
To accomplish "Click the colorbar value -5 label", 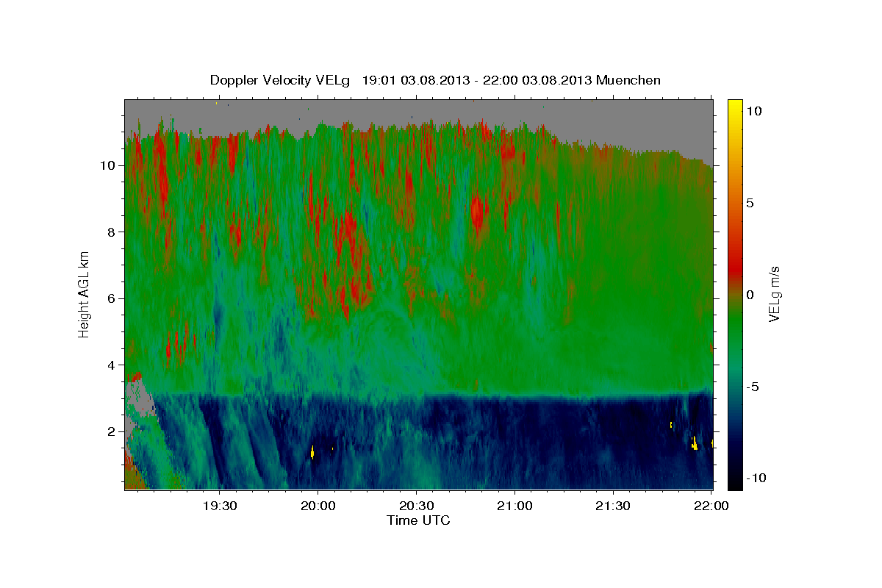I will (754, 387).
